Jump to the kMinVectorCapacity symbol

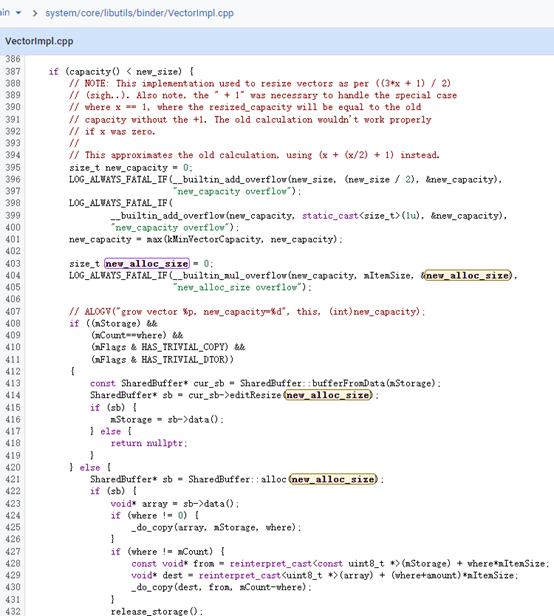(x=213, y=239)
